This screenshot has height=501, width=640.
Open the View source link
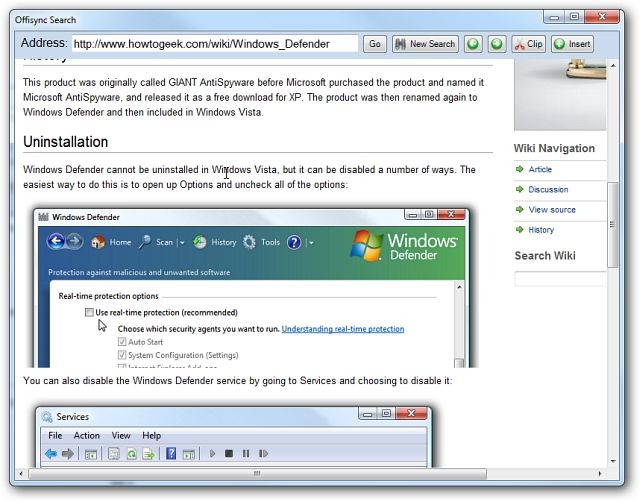[552, 210]
